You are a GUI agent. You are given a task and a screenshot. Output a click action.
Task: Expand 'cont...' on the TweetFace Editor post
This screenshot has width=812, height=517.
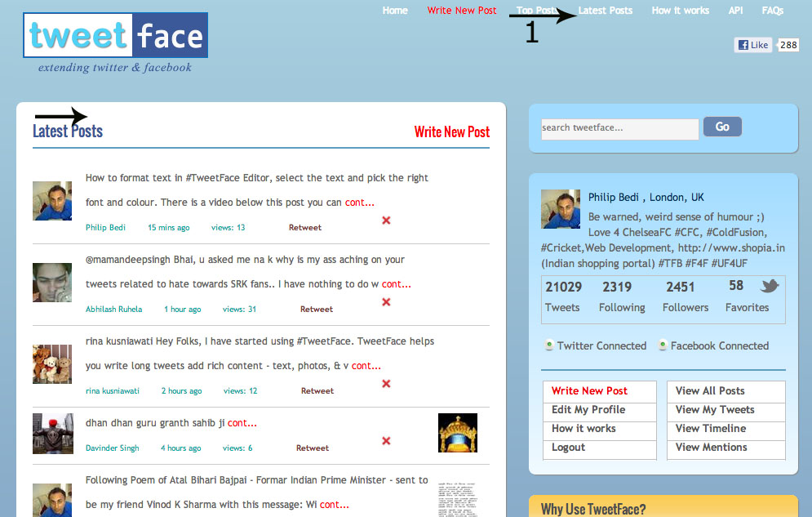click(359, 203)
